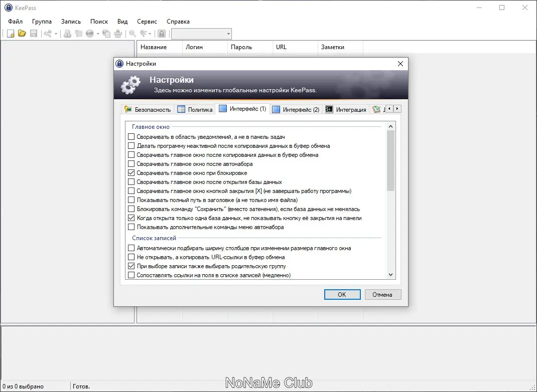
Task: Check Сворачивать главное окно после копирования данных
Action: 131,155
